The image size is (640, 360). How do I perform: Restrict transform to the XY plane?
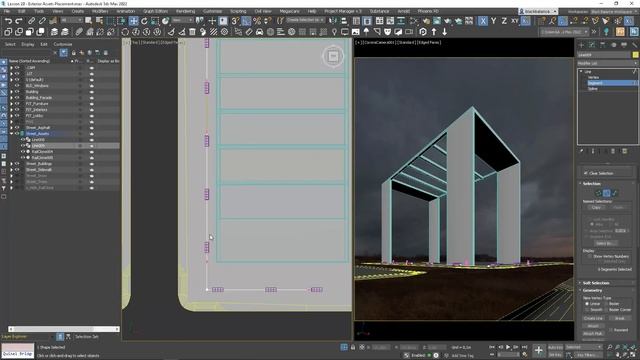[x=515, y=21]
